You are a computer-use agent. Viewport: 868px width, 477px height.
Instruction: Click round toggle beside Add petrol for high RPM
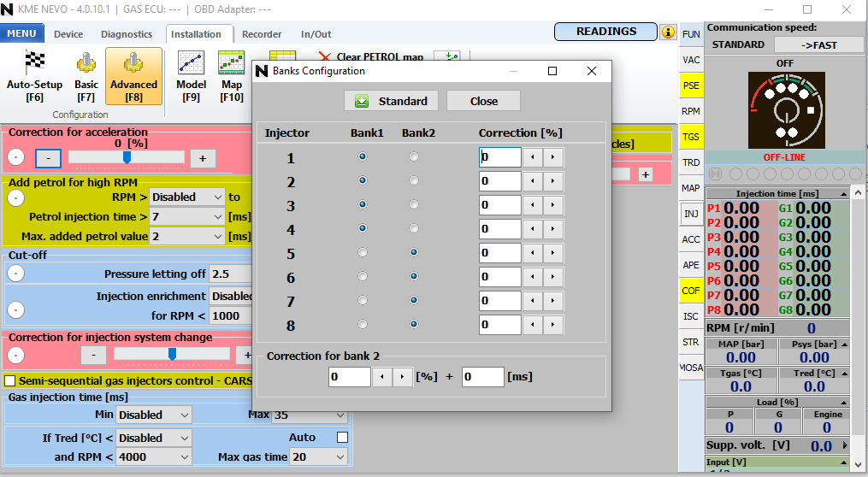[x=16, y=197]
